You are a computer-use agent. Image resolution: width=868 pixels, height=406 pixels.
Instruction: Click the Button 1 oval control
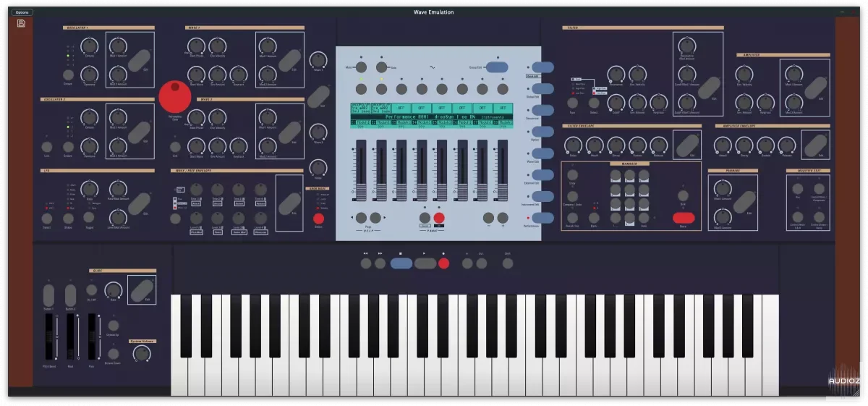pyautogui.click(x=48, y=295)
